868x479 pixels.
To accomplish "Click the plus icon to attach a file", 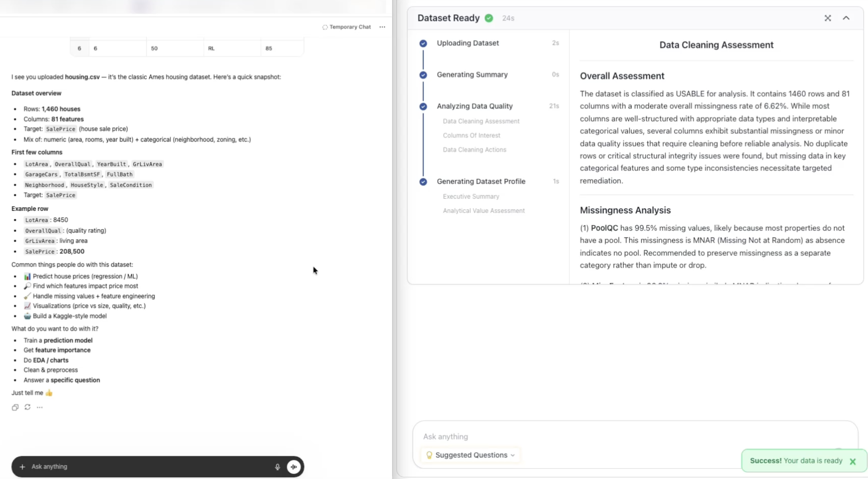I will (x=22, y=467).
